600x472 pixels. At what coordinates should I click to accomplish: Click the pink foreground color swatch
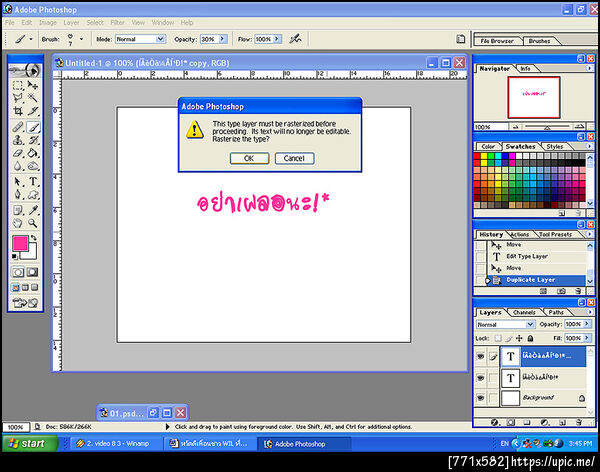(x=20, y=243)
